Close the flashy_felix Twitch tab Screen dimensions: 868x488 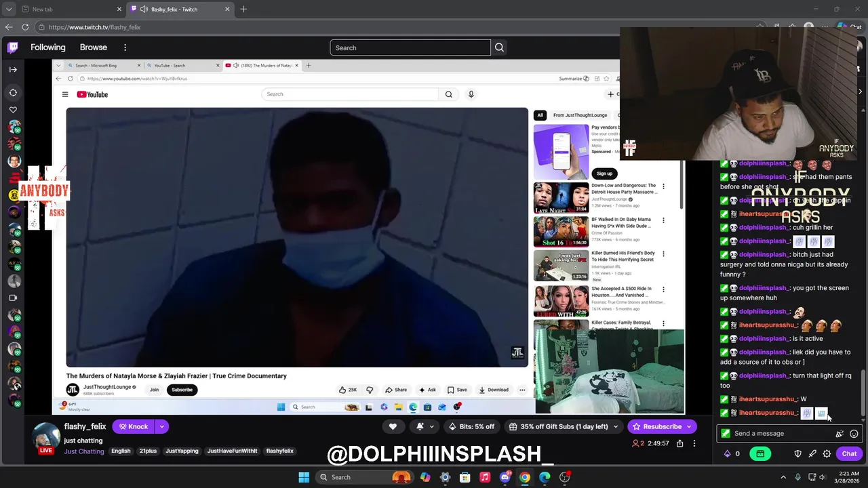pos(227,9)
